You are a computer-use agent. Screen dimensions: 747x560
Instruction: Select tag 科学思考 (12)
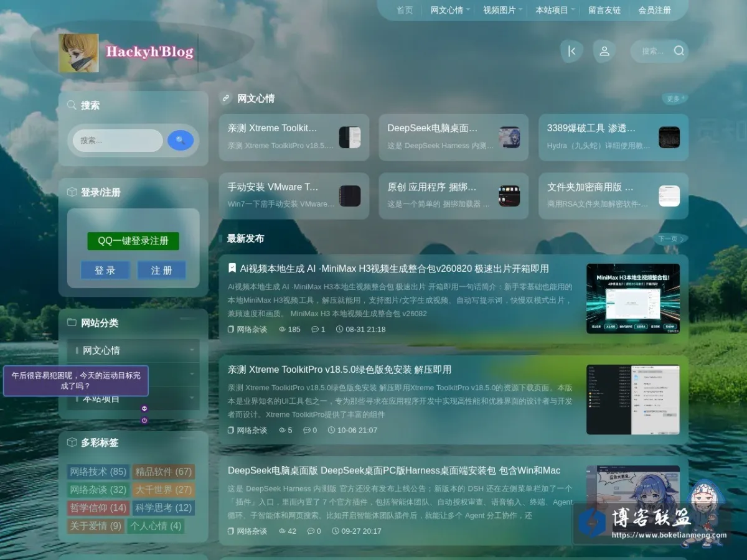click(x=164, y=508)
